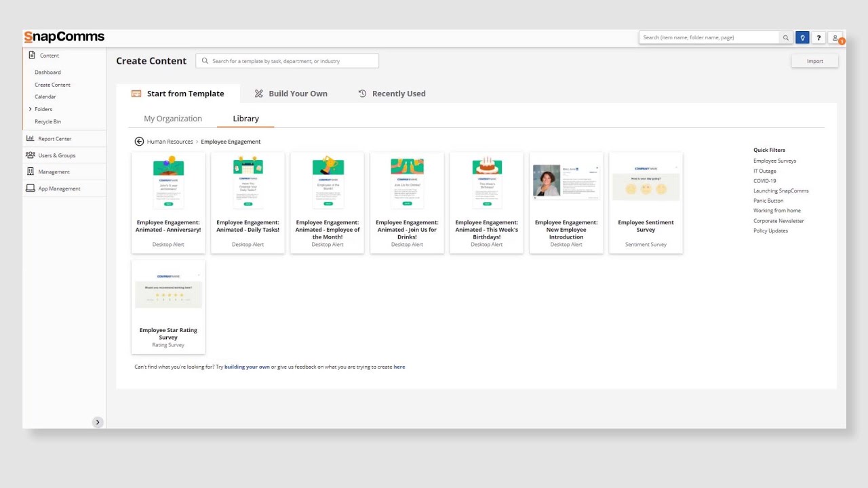Click the App Management laptop icon
868x488 pixels.
(31, 188)
